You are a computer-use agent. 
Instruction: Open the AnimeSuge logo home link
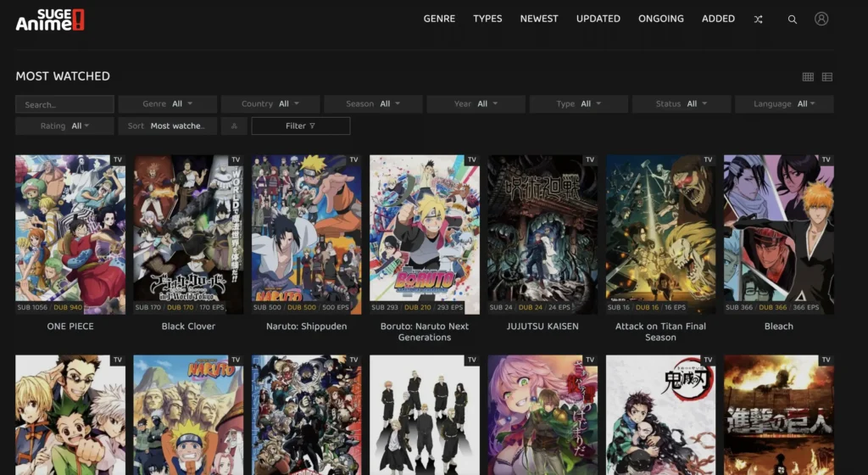[x=50, y=20]
